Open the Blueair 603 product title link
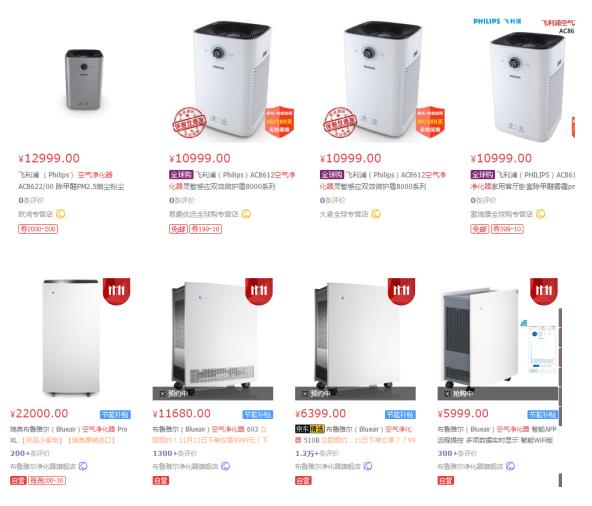Image resolution: width=592 pixels, height=506 pixels. coord(210,435)
